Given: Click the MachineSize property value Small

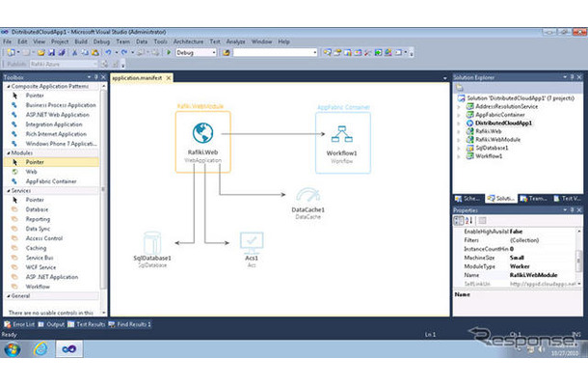Looking at the screenshot, I should (517, 258).
